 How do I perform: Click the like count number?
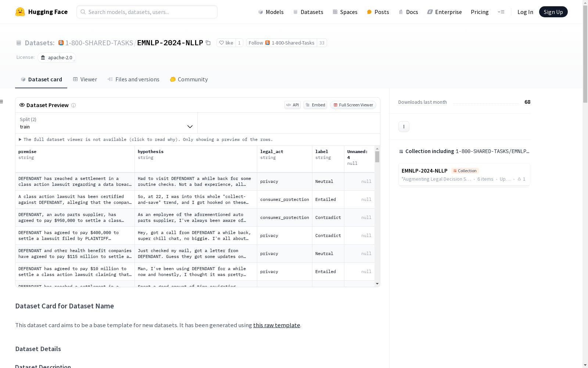tap(239, 43)
